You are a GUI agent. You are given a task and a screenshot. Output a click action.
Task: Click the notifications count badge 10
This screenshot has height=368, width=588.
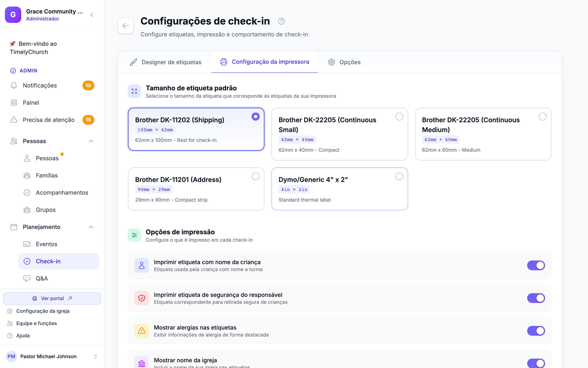pos(88,85)
